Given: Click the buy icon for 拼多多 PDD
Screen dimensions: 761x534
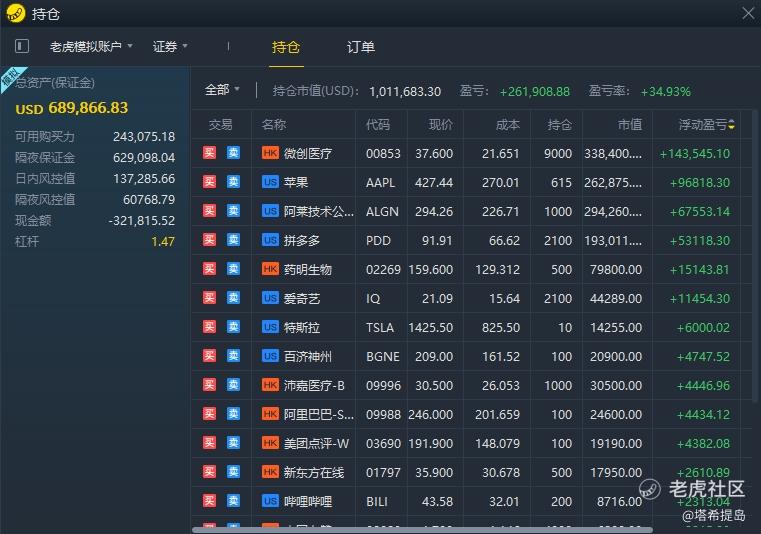Looking at the screenshot, I should [x=209, y=240].
